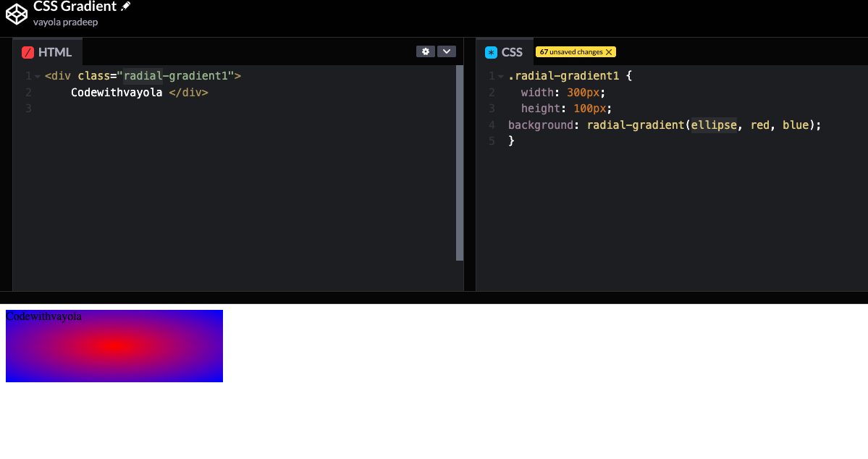Click the 67 unsaved changes label
868x459 pixels.
571,52
